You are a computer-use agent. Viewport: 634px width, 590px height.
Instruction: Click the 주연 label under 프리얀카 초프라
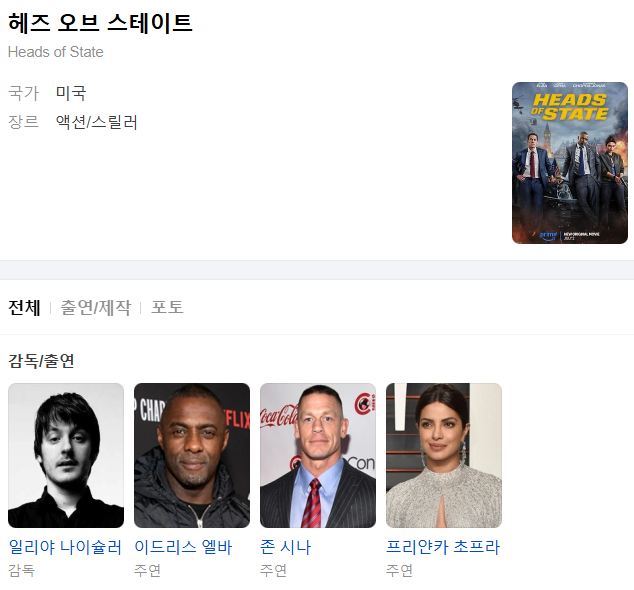tap(399, 570)
